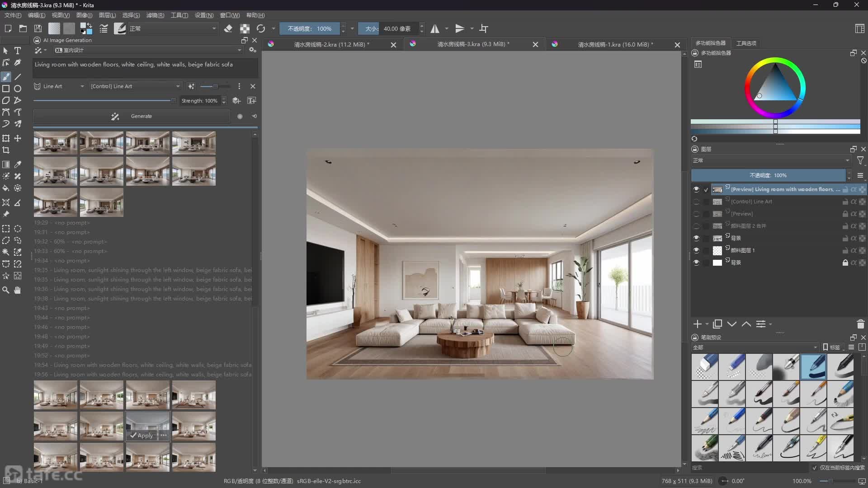Adjust the brush 大小 40.00 slider

click(388, 28)
